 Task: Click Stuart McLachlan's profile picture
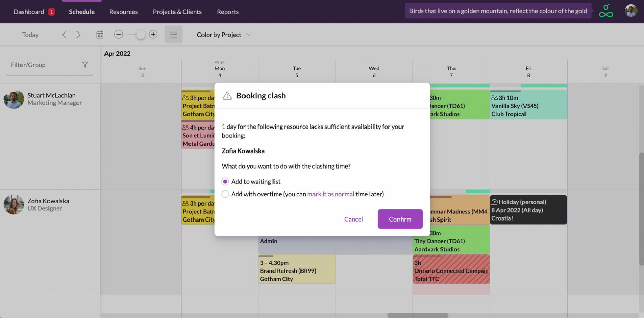[13, 99]
